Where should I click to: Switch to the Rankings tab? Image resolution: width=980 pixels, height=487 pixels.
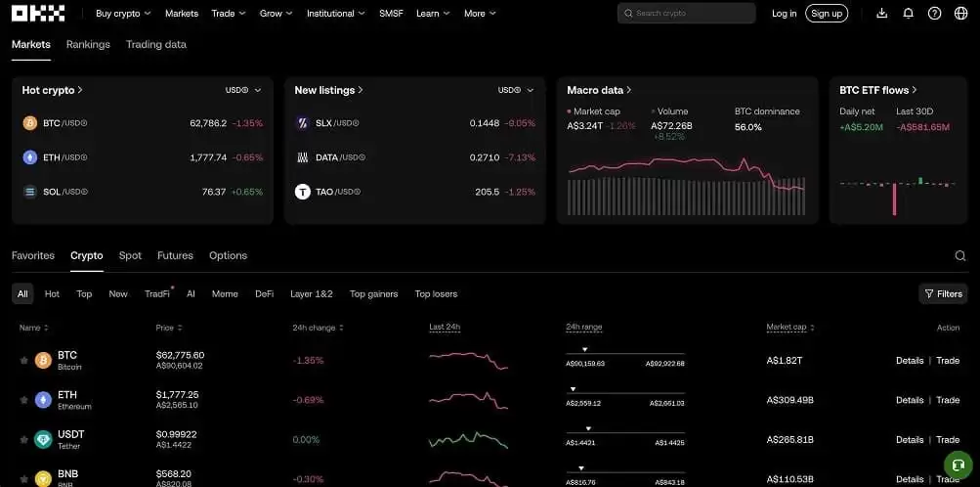pos(88,44)
